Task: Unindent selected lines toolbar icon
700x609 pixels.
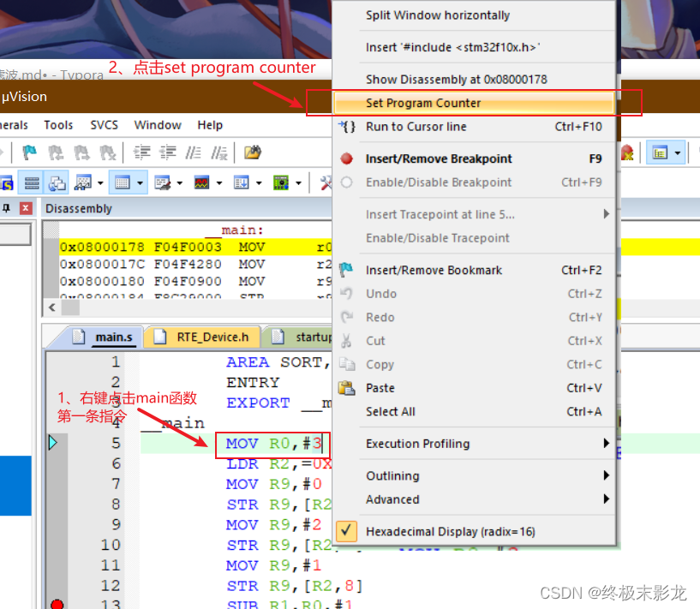Action: point(168,152)
